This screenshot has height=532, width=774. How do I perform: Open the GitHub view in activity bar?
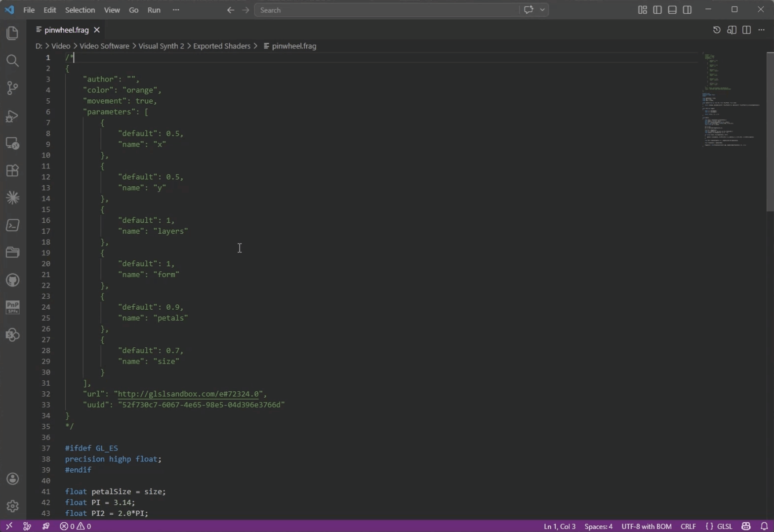click(x=12, y=280)
